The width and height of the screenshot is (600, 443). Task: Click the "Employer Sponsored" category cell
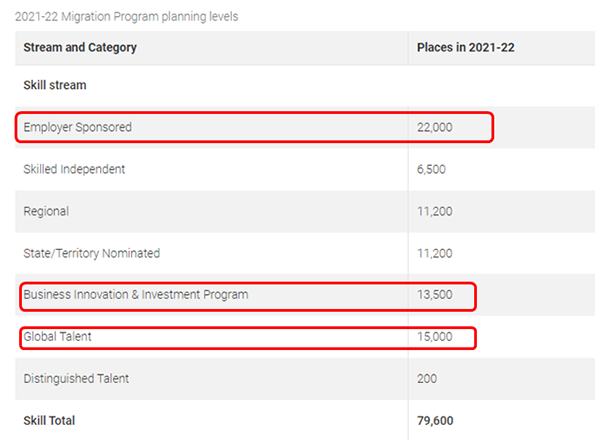(77, 127)
